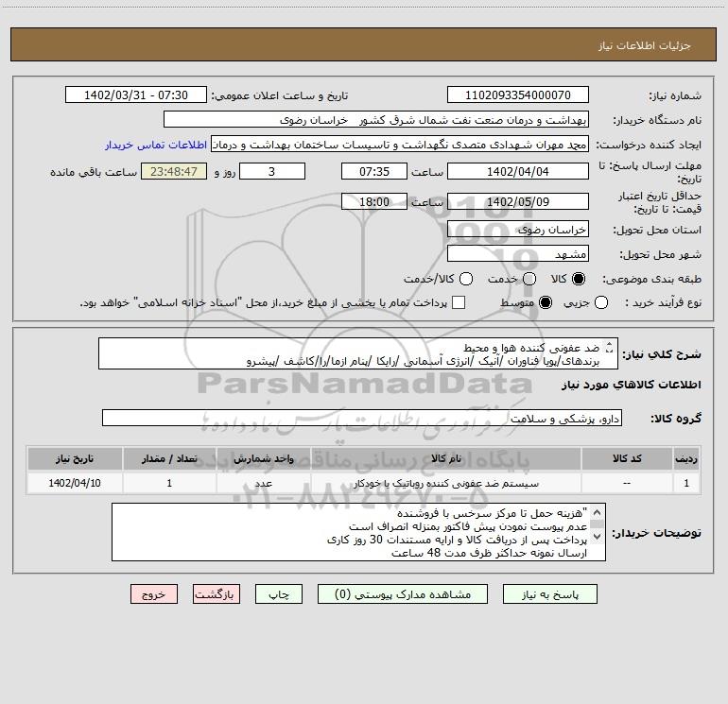The width and height of the screenshot is (728, 704).
Task: Toggle the اسناد خزانه اسلامی payment checkbox
Action: point(459,302)
